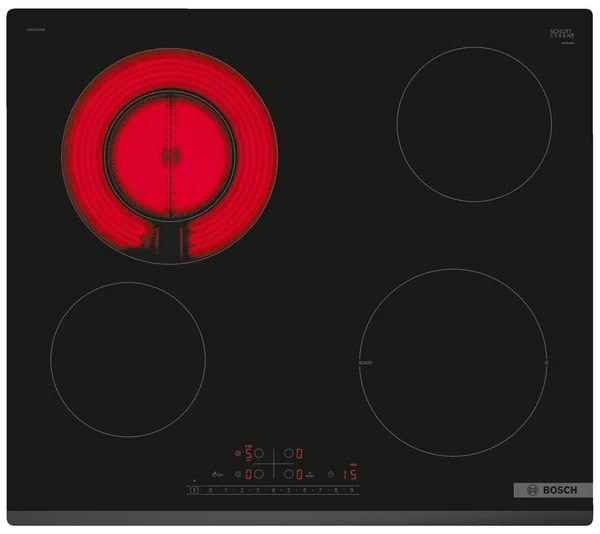The width and height of the screenshot is (600, 534).
Task: Tap the red timer display showing 15
Action: (x=350, y=474)
